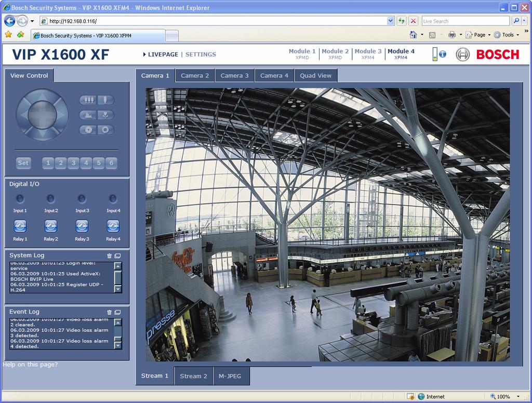Click the device status info indicator icon
532x403 pixels.
click(443, 55)
